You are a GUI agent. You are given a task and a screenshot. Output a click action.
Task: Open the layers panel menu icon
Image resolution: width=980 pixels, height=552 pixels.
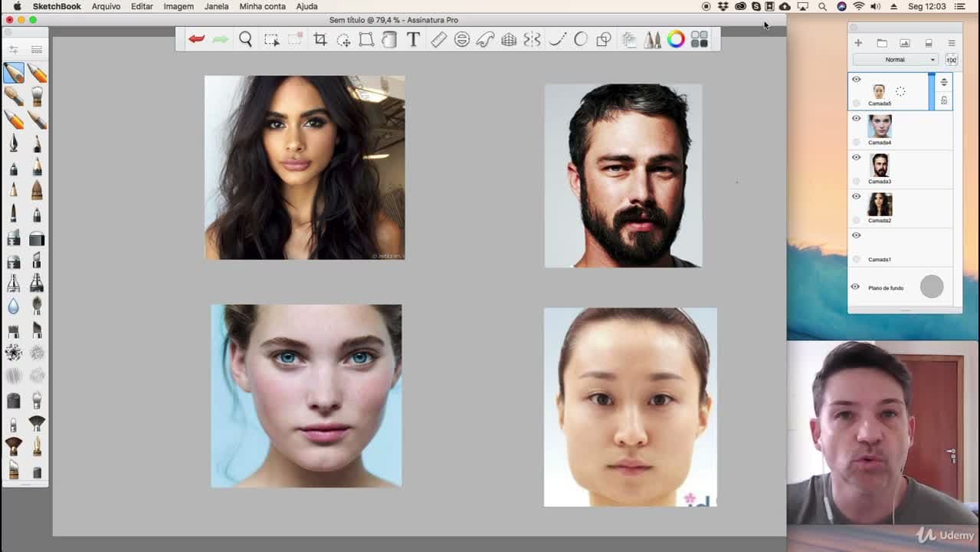pyautogui.click(x=952, y=43)
